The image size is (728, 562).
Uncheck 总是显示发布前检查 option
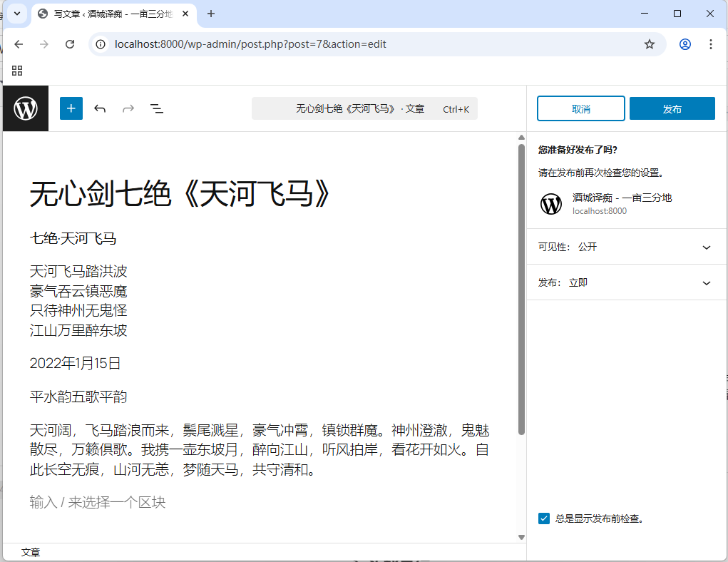pos(544,518)
